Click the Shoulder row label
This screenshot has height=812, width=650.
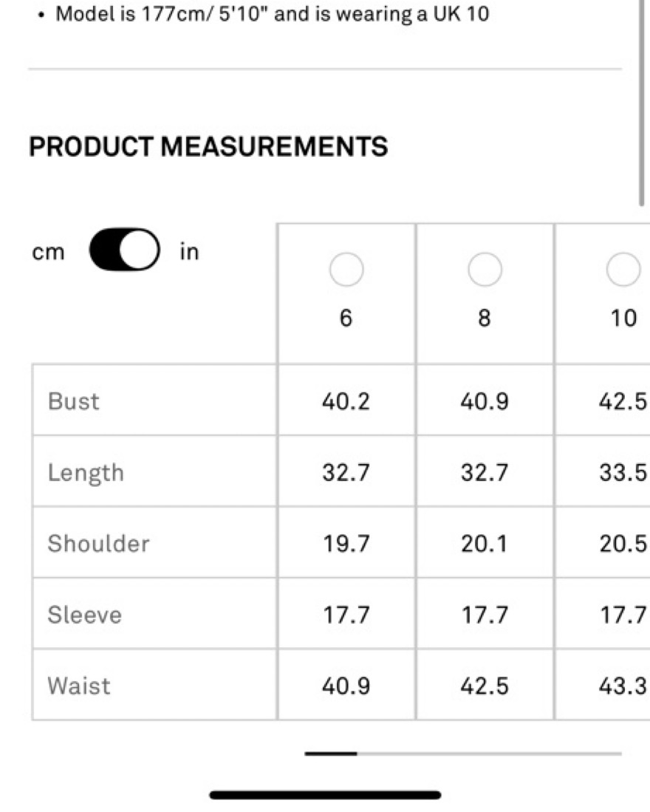coord(98,544)
